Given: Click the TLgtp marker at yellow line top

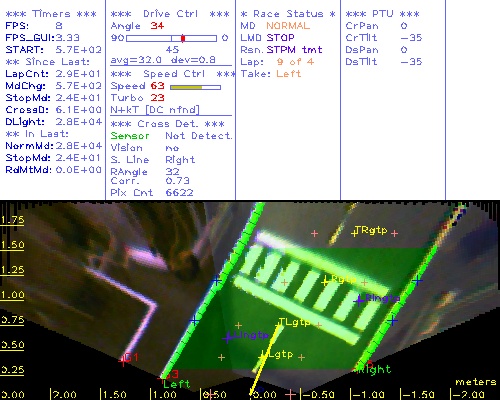Looking at the screenshot, I should 279,323.
